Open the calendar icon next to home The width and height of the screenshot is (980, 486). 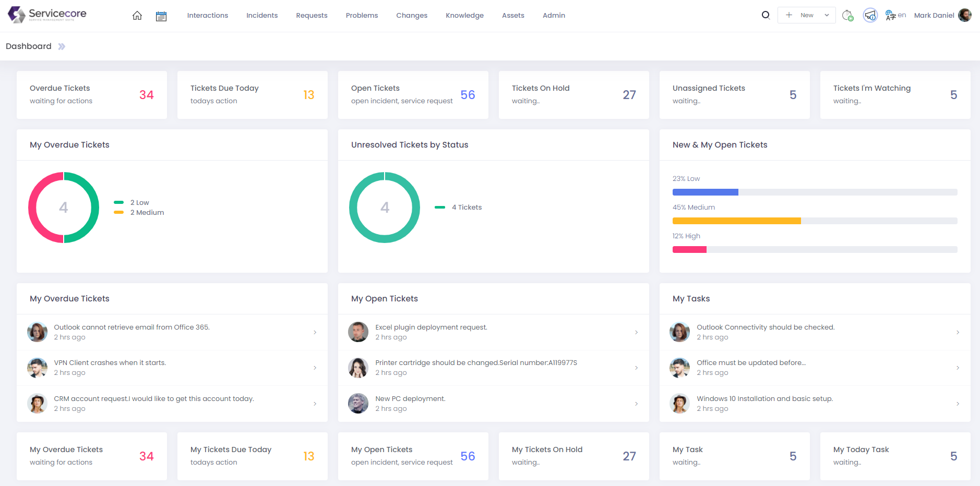tap(161, 15)
